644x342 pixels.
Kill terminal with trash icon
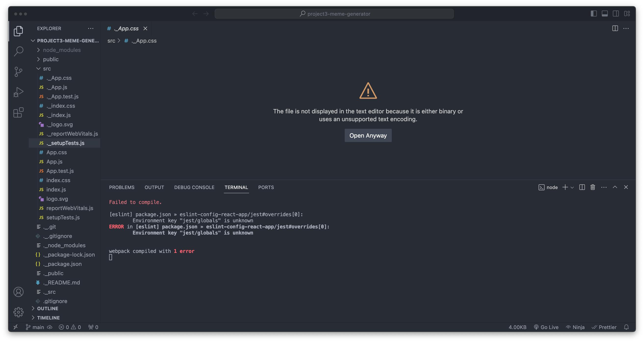593,187
